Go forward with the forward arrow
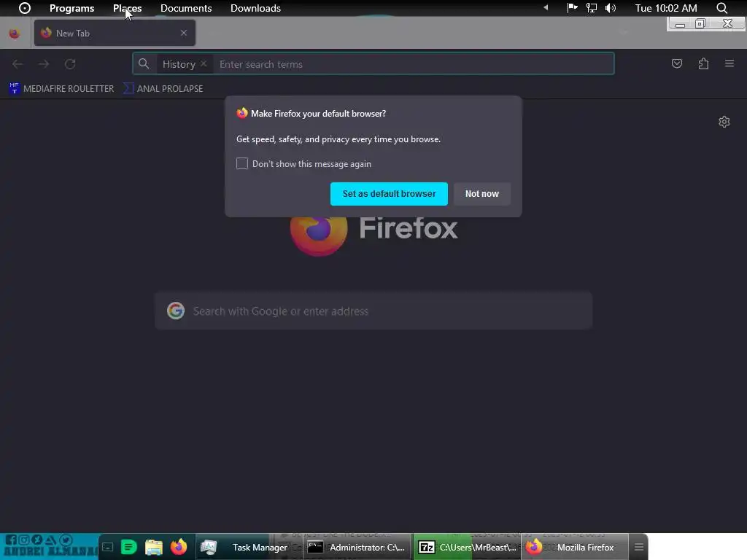 pos(43,64)
